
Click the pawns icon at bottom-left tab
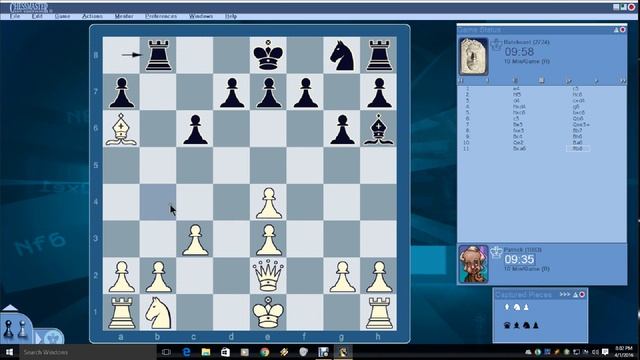click(x=15, y=329)
